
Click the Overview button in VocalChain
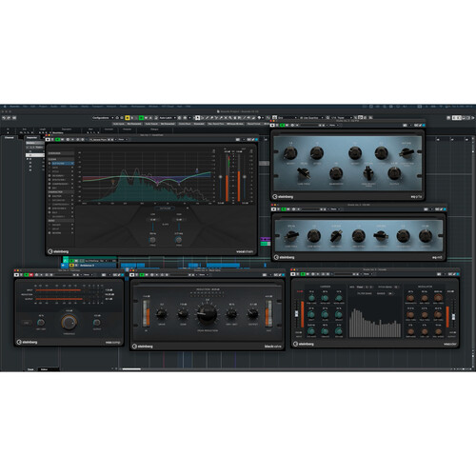pyautogui.click(x=61, y=153)
